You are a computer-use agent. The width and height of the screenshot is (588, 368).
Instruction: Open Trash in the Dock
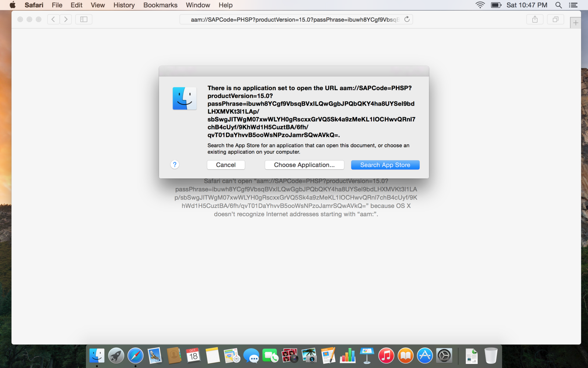491,356
